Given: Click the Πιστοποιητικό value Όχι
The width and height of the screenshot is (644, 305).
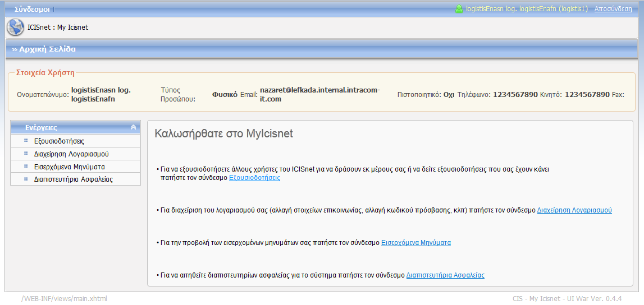Looking at the screenshot, I should (x=449, y=95).
